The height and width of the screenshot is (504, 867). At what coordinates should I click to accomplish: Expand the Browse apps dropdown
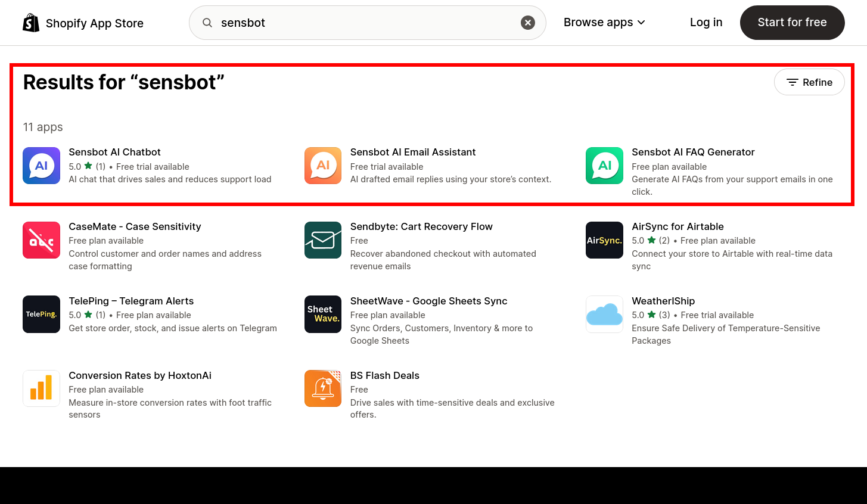604,23
